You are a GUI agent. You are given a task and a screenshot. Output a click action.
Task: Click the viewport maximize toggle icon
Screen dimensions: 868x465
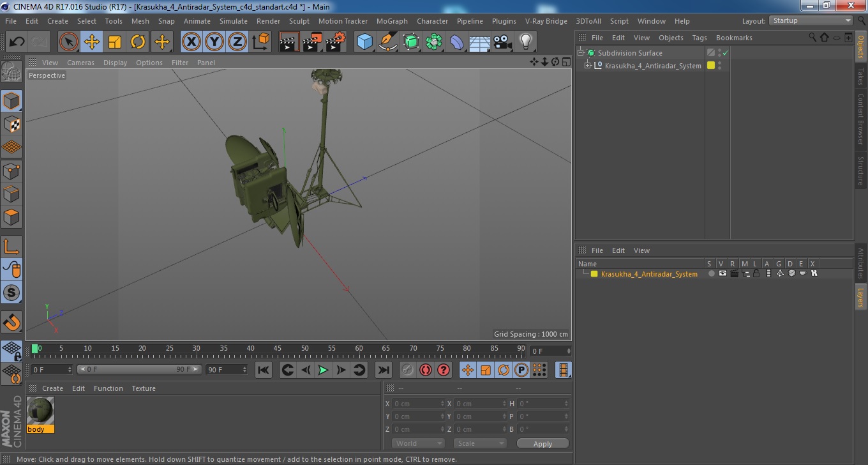tap(567, 62)
